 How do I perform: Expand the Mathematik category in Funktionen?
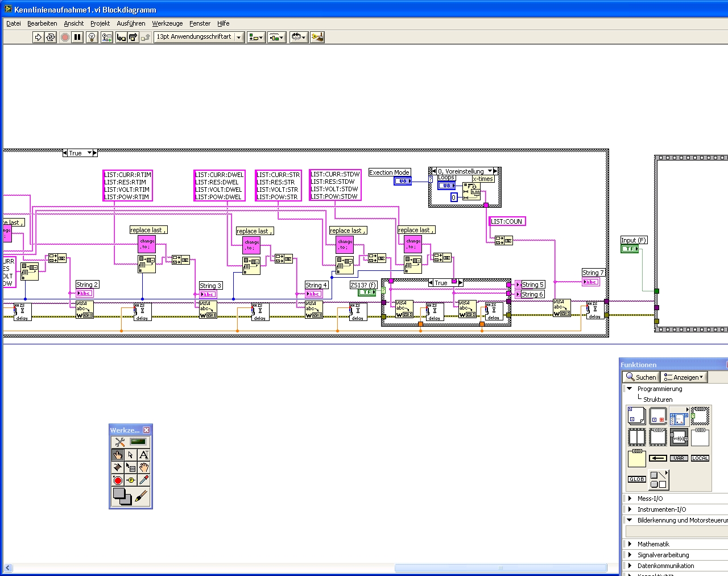click(653, 544)
